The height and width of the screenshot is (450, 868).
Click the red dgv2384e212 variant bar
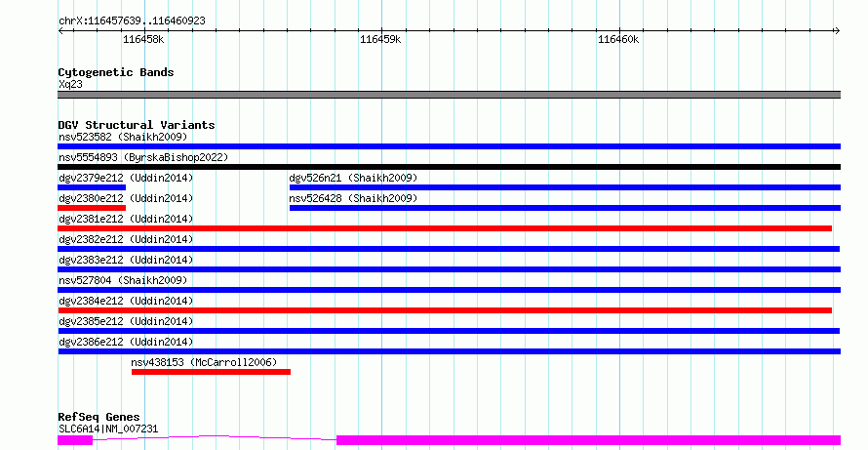click(x=445, y=310)
